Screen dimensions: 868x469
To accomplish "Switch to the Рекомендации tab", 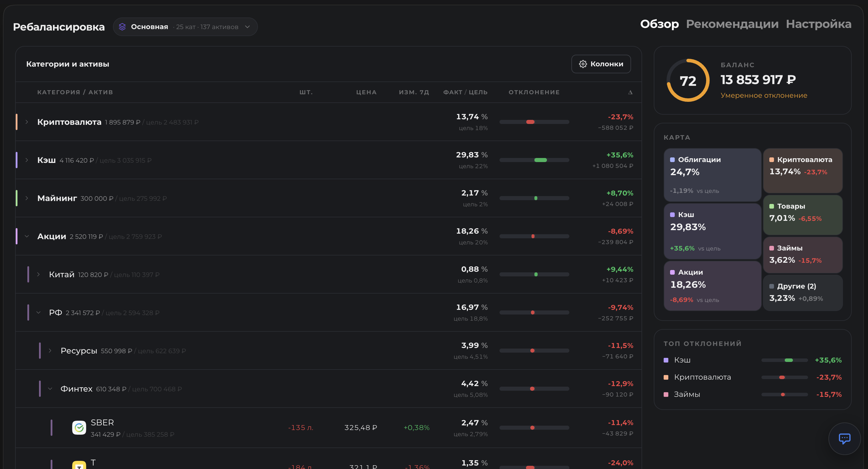I will pyautogui.click(x=732, y=24).
